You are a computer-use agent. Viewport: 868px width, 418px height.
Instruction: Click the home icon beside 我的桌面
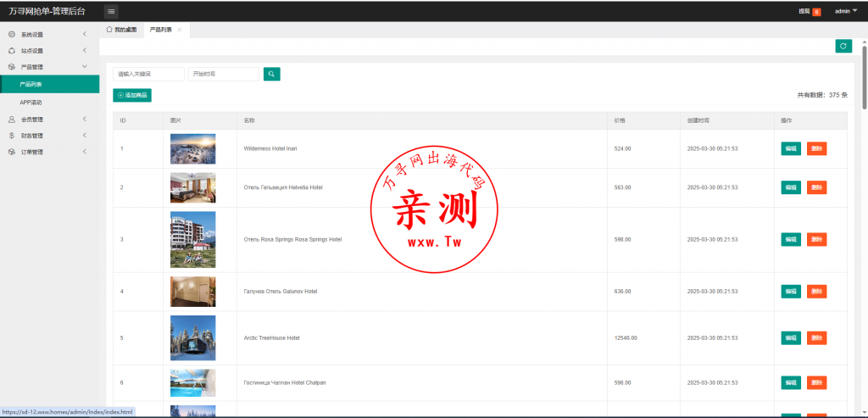(109, 30)
